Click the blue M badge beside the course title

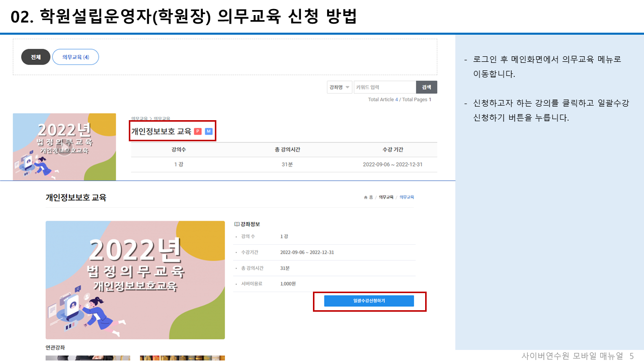pos(209,131)
